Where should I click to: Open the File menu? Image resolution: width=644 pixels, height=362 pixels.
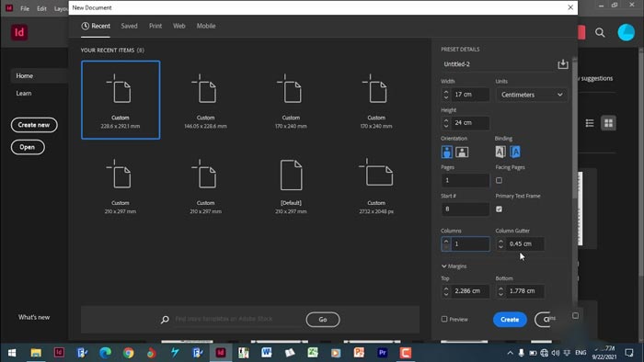pyautogui.click(x=25, y=8)
